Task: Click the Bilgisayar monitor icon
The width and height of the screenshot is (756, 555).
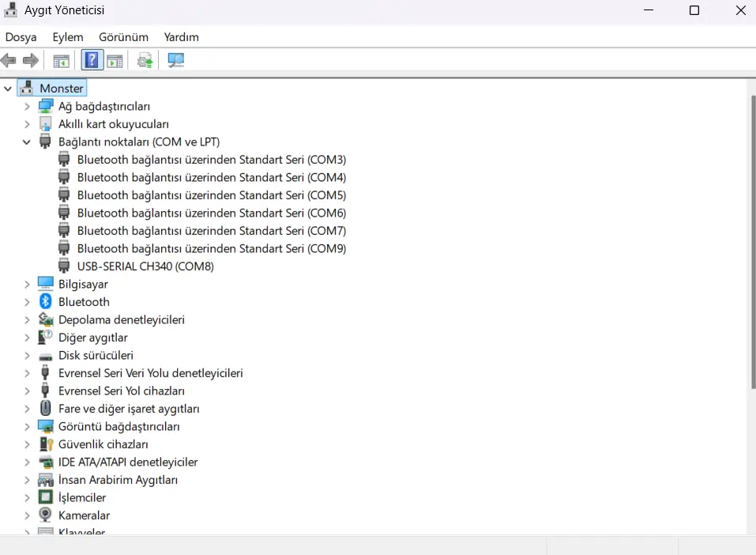Action: pyautogui.click(x=45, y=284)
